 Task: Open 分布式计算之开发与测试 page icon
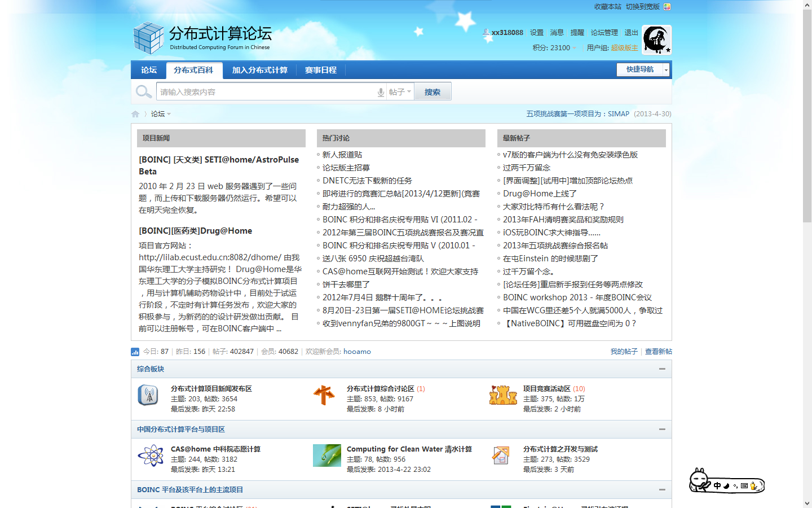501,456
